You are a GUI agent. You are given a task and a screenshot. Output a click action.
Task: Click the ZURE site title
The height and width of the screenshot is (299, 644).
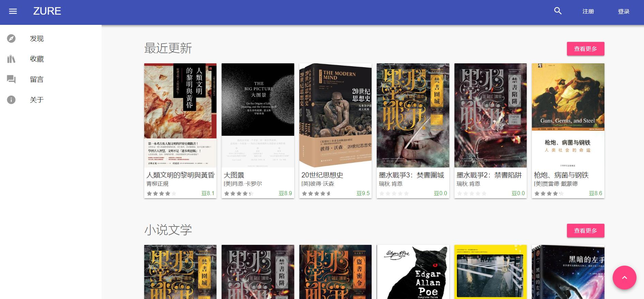point(47,11)
